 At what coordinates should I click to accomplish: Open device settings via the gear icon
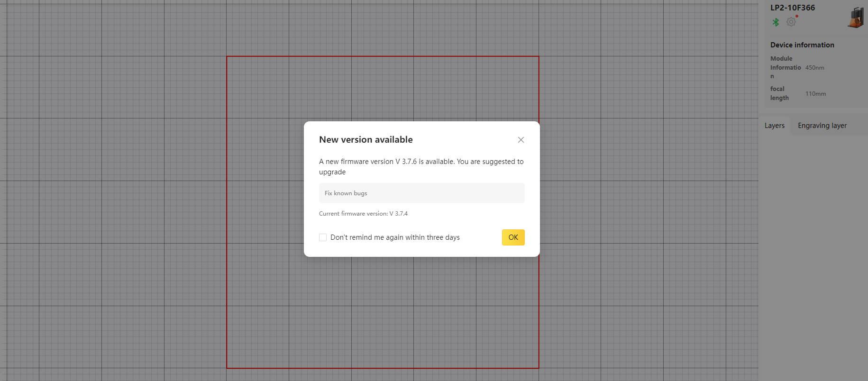[791, 22]
